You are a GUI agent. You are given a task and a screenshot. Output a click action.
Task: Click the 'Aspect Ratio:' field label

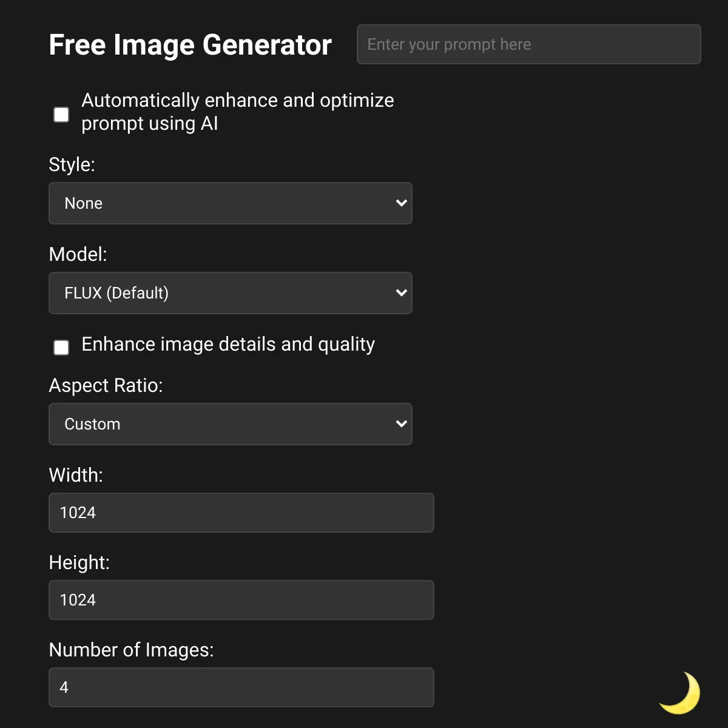click(x=106, y=385)
